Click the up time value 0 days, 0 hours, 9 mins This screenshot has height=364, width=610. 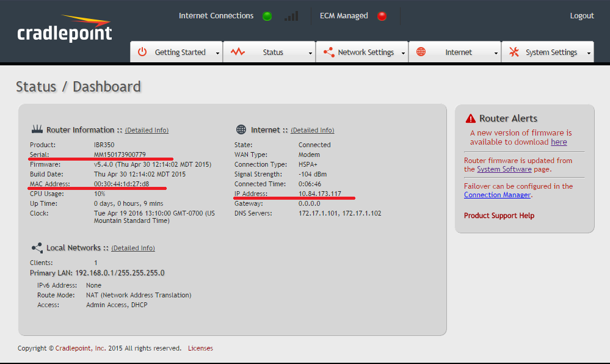pyautogui.click(x=128, y=203)
